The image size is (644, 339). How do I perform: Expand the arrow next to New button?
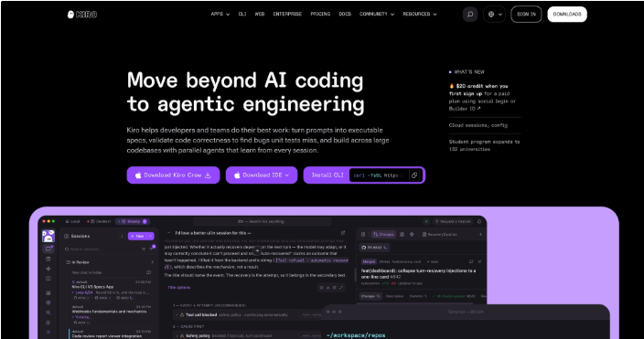(151, 236)
